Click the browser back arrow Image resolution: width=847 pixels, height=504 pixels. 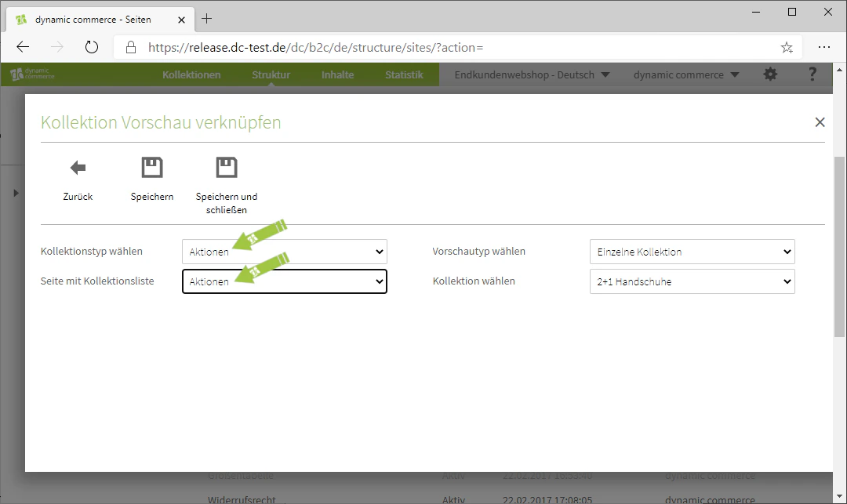23,48
